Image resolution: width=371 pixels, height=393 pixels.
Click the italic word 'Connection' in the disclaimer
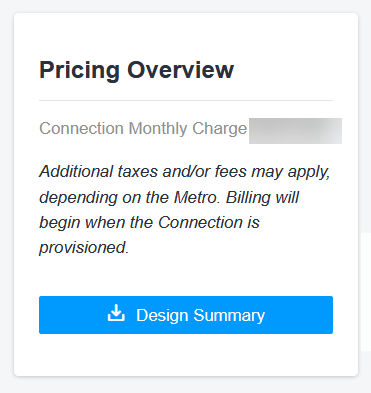[200, 222]
